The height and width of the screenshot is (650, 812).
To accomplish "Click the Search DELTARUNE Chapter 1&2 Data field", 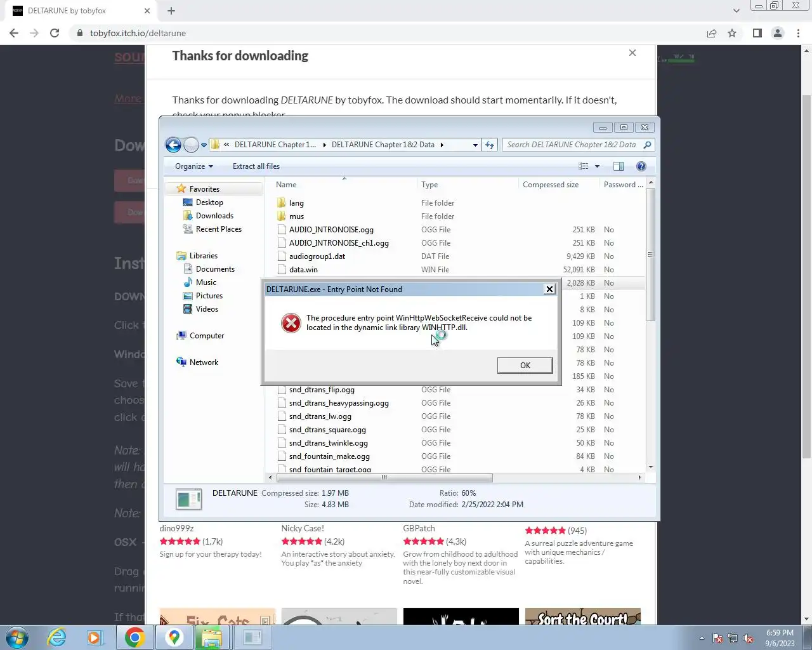I will [577, 145].
